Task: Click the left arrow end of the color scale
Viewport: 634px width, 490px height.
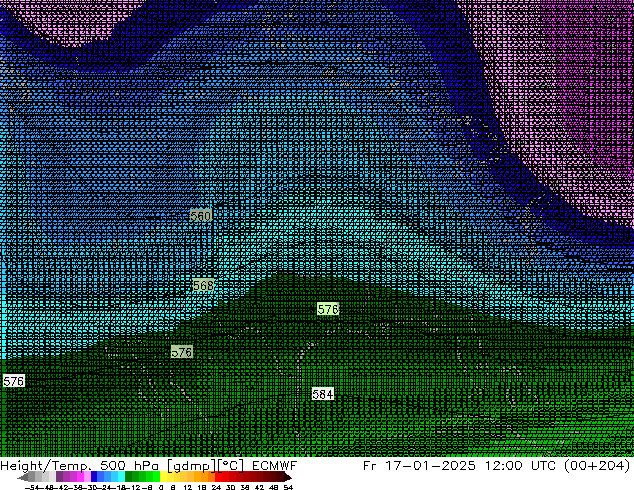Action: [x=23, y=477]
